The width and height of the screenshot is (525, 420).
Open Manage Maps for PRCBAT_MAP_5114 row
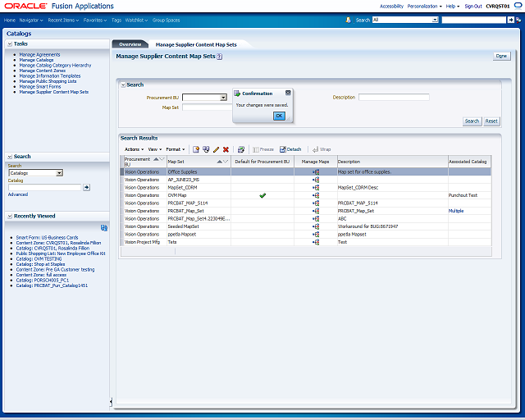point(316,203)
